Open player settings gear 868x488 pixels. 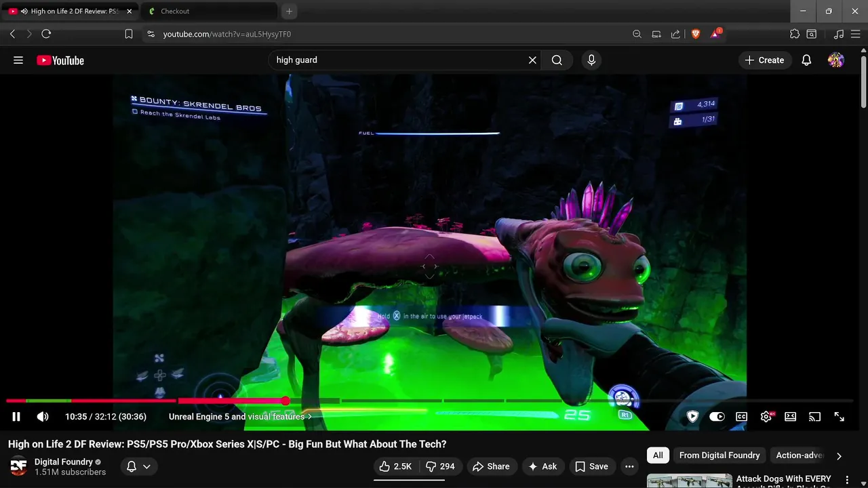pos(766,417)
